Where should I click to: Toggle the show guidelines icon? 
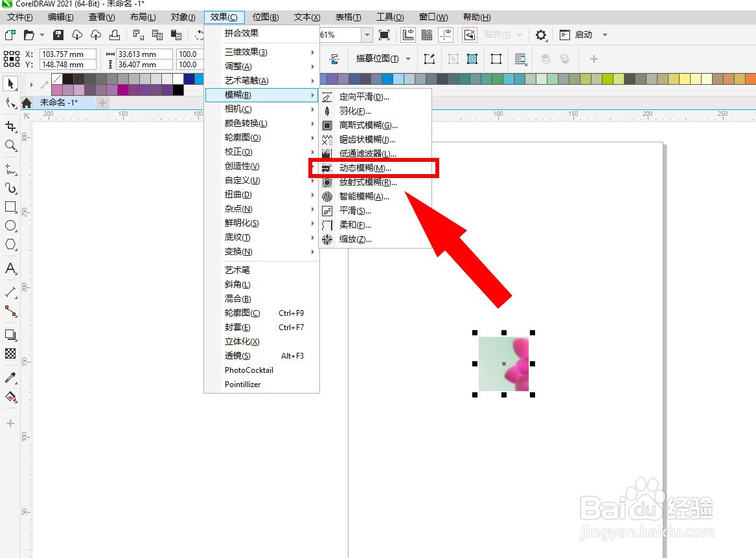tap(446, 35)
